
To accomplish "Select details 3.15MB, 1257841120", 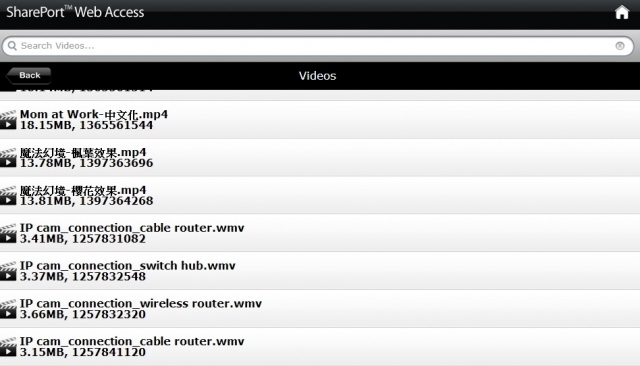I will coord(83,353).
